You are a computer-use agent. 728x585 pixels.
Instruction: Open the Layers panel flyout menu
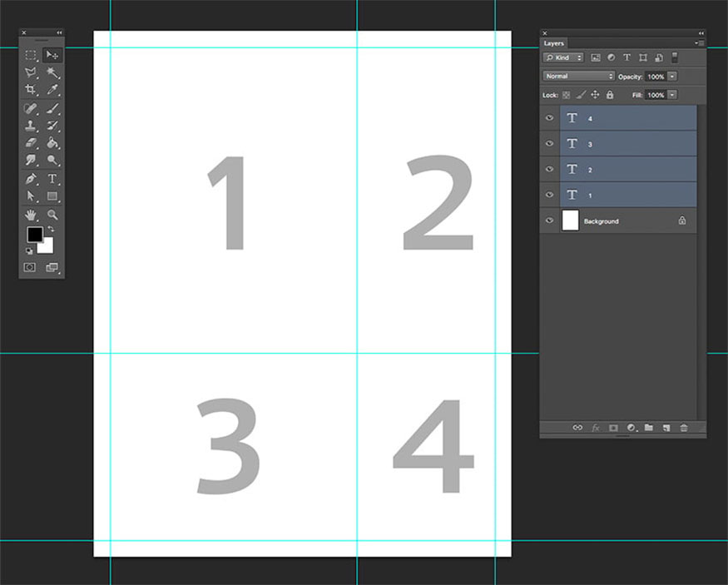coord(701,43)
